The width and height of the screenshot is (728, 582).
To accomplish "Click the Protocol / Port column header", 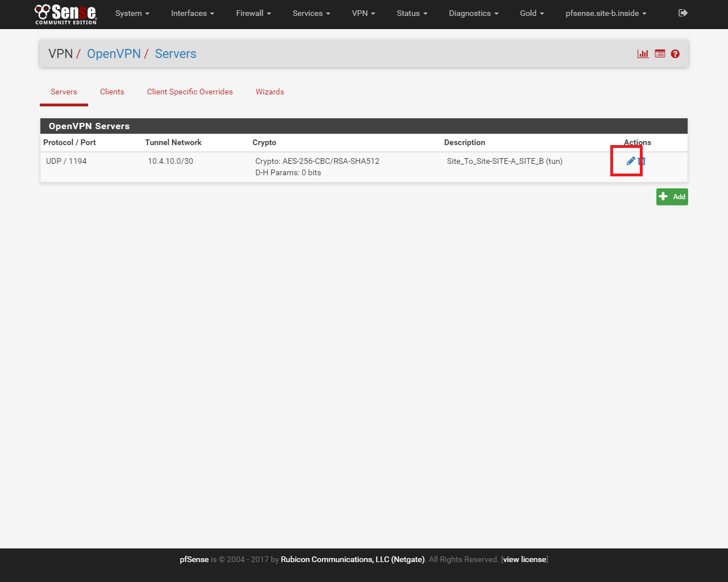I will tap(69, 142).
